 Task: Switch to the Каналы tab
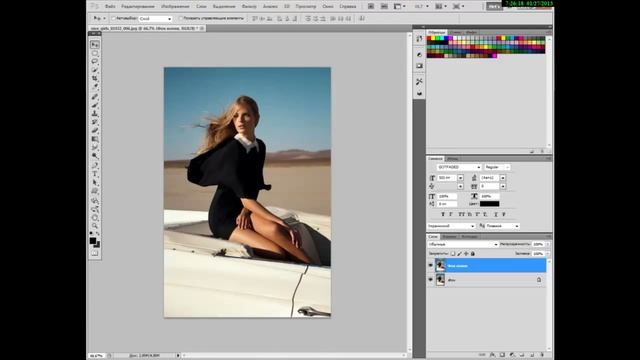point(449,237)
